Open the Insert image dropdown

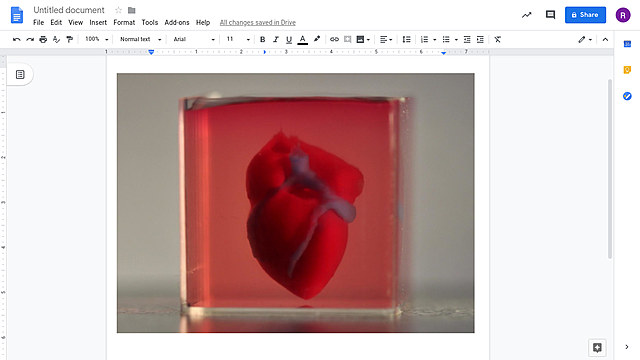tap(363, 39)
